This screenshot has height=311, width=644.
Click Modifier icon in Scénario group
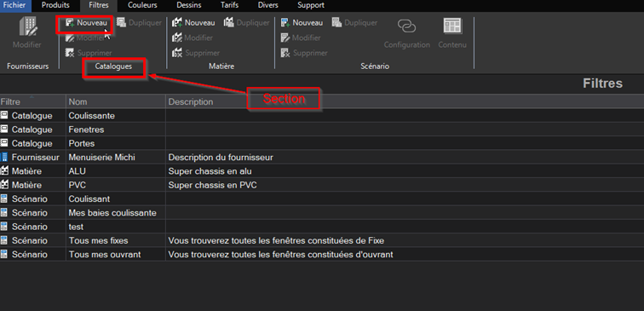click(285, 38)
